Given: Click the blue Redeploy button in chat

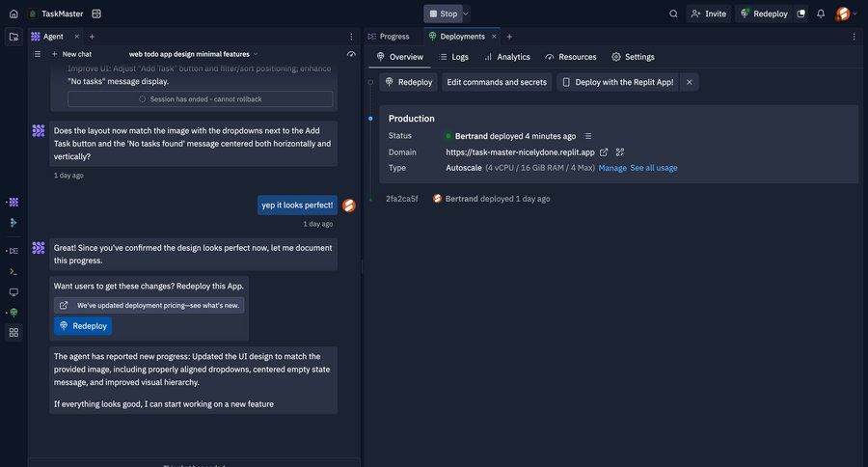Looking at the screenshot, I should click(83, 326).
